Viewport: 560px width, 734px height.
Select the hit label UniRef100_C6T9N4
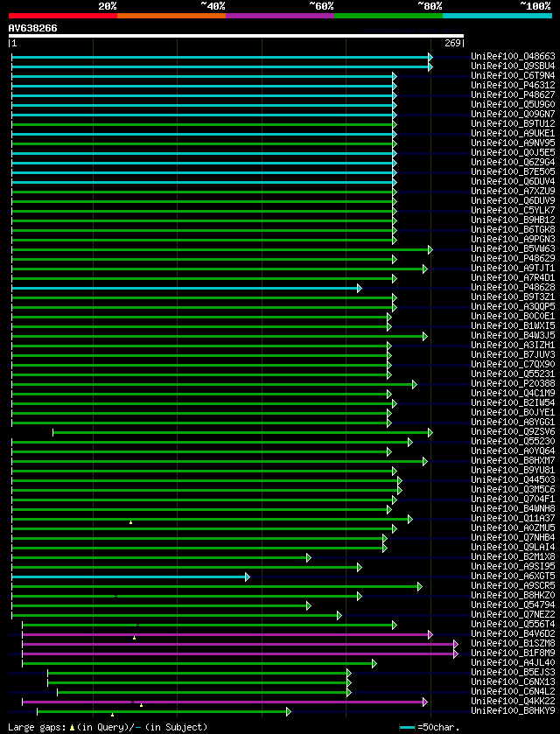point(513,75)
